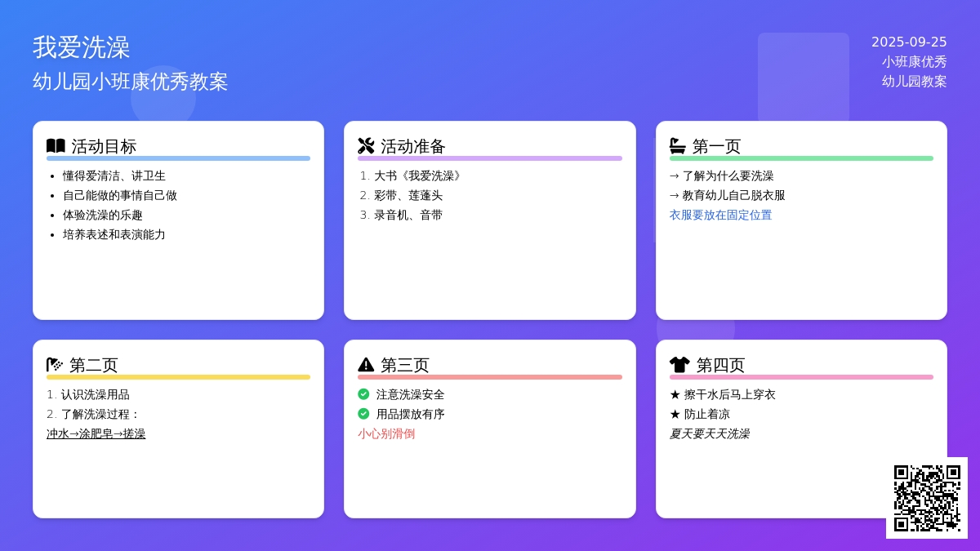Click the QR code image

(x=927, y=498)
